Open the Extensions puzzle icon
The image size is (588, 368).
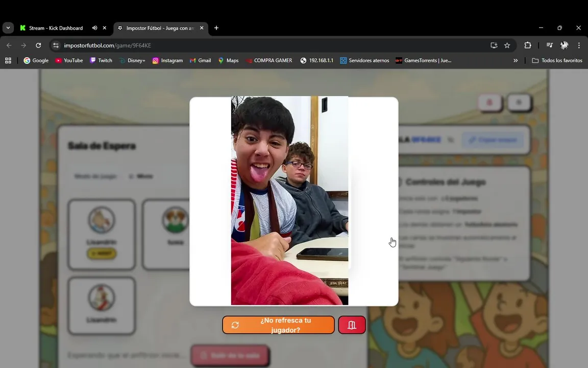tap(528, 45)
